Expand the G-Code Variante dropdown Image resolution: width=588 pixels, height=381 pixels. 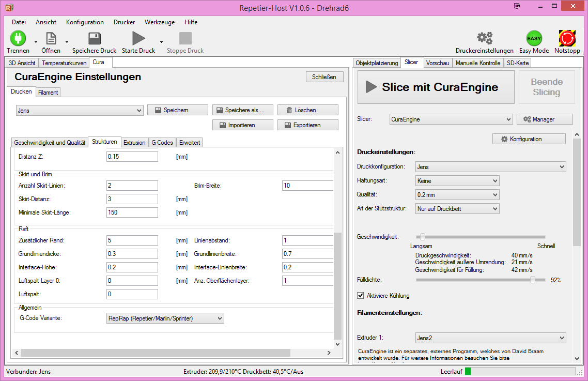coord(165,318)
